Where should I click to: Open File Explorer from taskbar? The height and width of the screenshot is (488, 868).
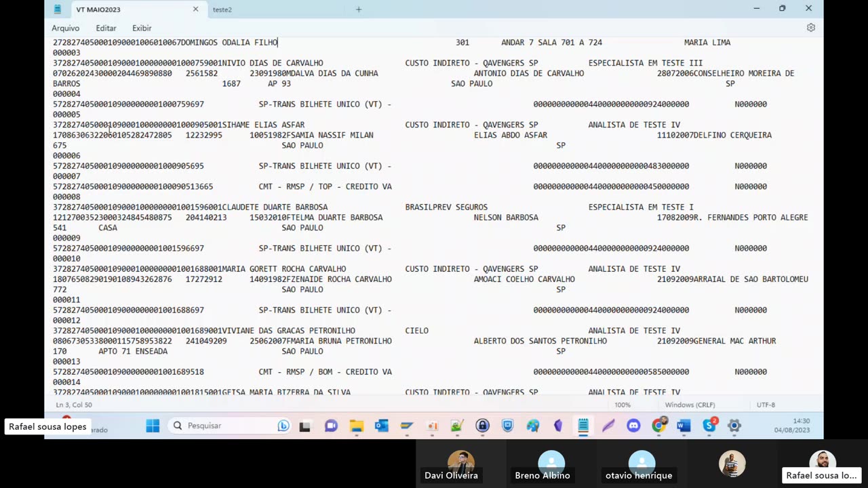(x=357, y=426)
